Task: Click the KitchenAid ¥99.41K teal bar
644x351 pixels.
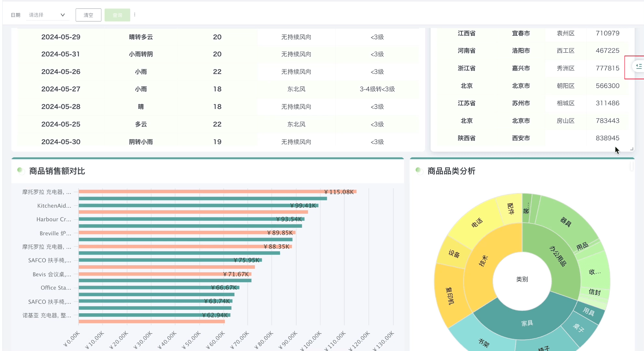Action: pyautogui.click(x=198, y=205)
